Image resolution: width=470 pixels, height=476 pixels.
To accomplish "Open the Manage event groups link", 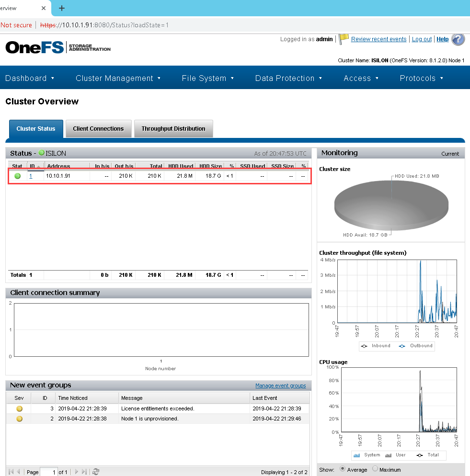I will (280, 385).
